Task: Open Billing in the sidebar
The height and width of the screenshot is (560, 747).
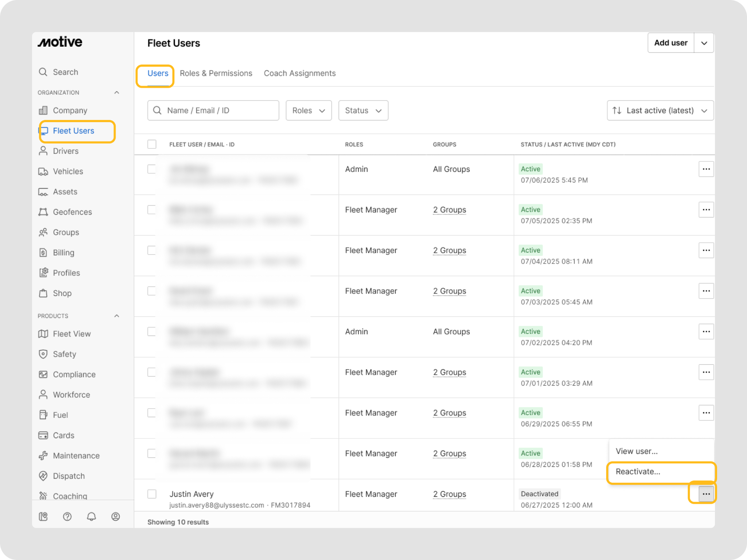Action: pos(63,253)
